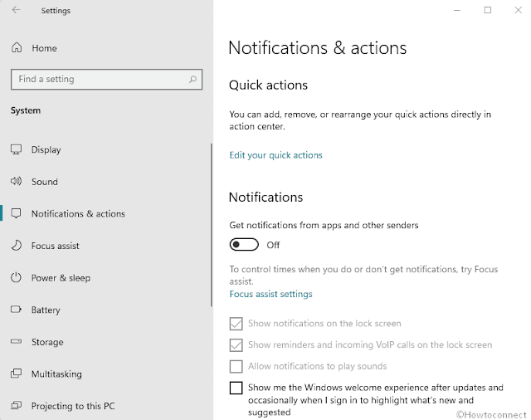Image resolution: width=531 pixels, height=420 pixels.
Task: Select Battery in the sidebar
Action: pyautogui.click(x=46, y=310)
